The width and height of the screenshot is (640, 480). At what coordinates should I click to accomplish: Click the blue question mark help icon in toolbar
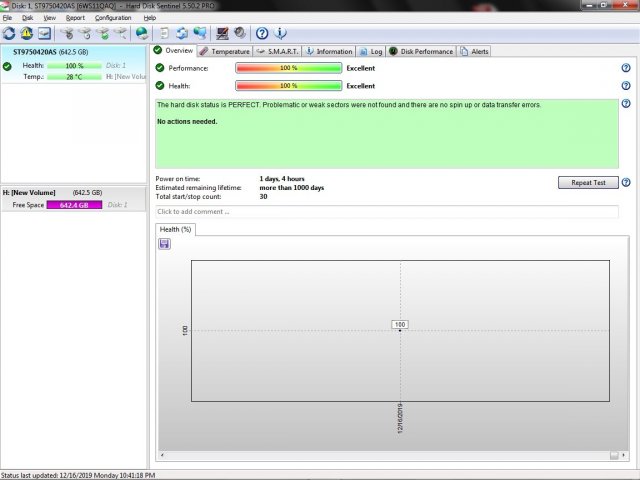[x=262, y=33]
